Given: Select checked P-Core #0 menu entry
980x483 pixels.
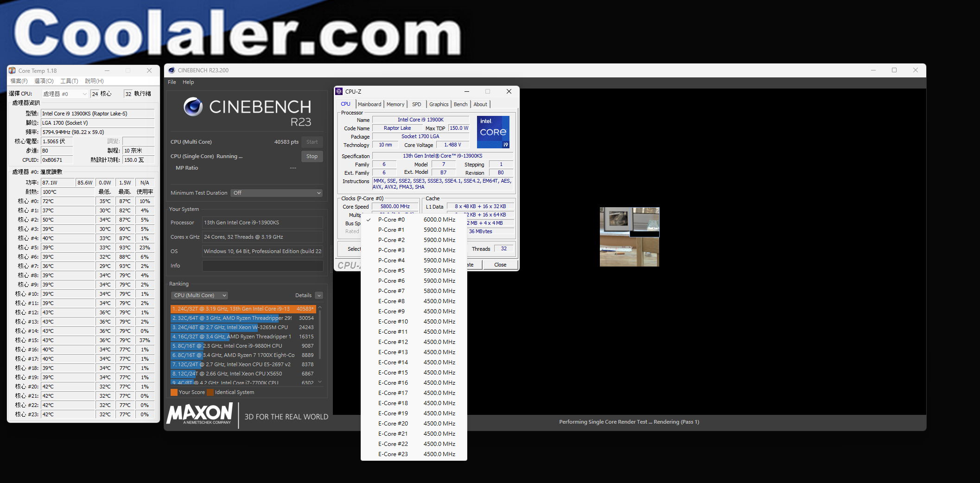Looking at the screenshot, I should pyautogui.click(x=414, y=219).
